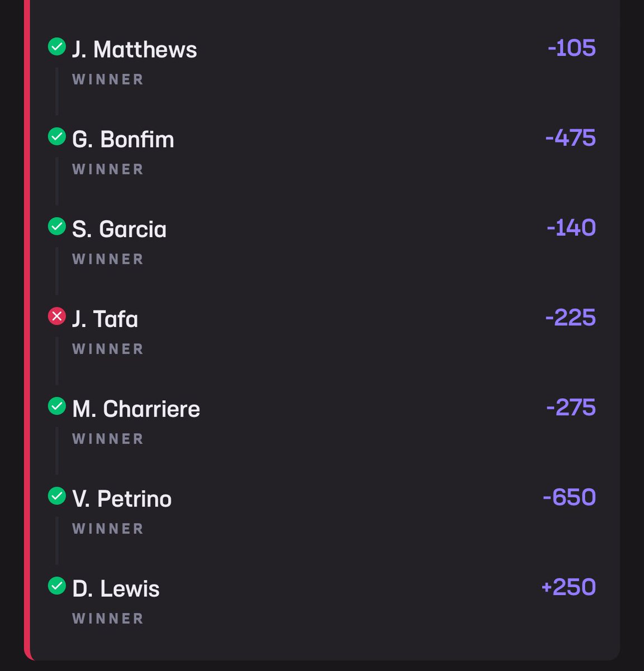Click WINNER label under D. Lewis

click(x=108, y=618)
